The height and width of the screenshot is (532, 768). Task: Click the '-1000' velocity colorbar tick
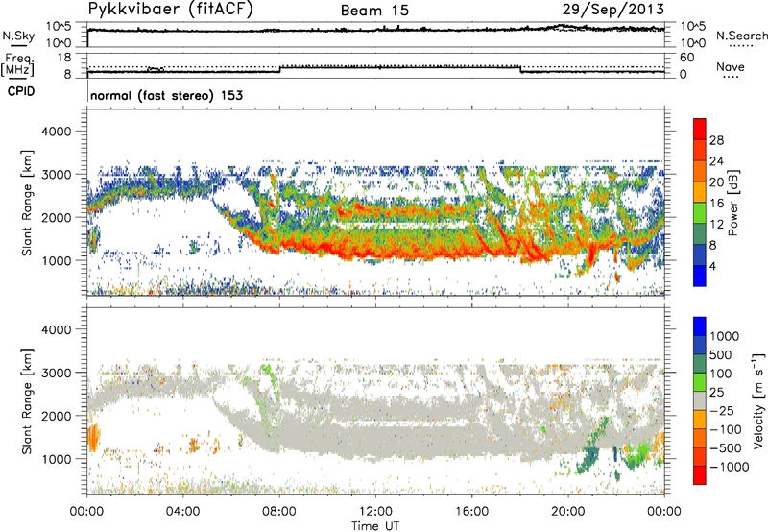click(729, 467)
